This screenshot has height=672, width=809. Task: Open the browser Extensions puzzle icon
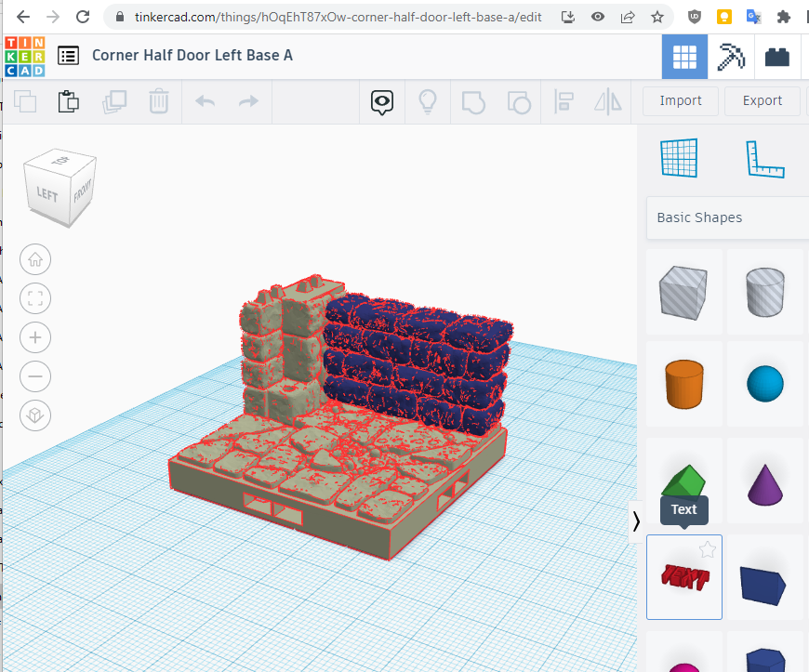pos(783,17)
